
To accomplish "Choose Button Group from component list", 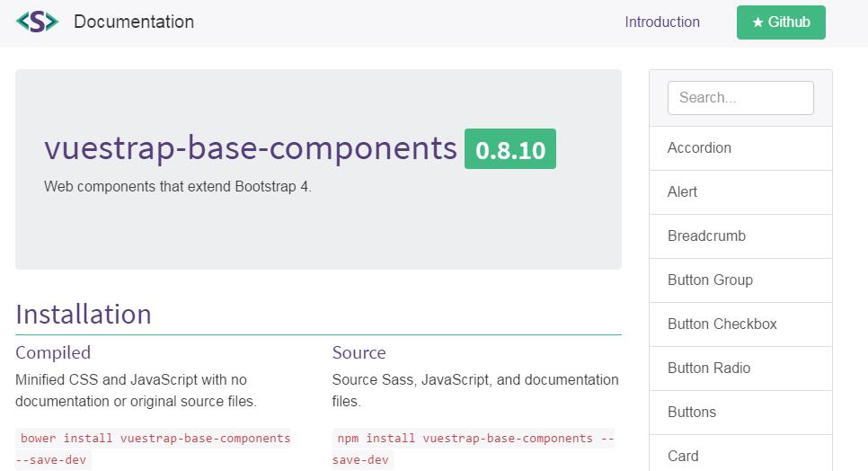I will pos(710,280).
